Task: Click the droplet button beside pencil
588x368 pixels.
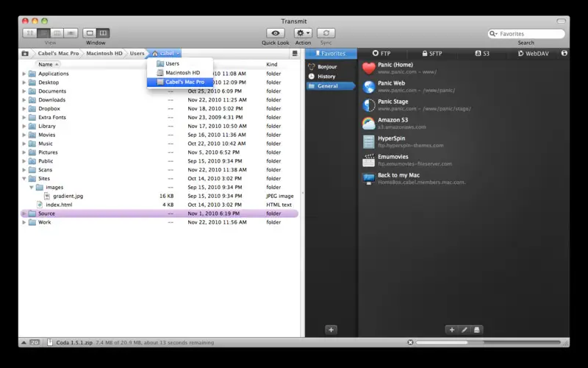Action: 476,330
